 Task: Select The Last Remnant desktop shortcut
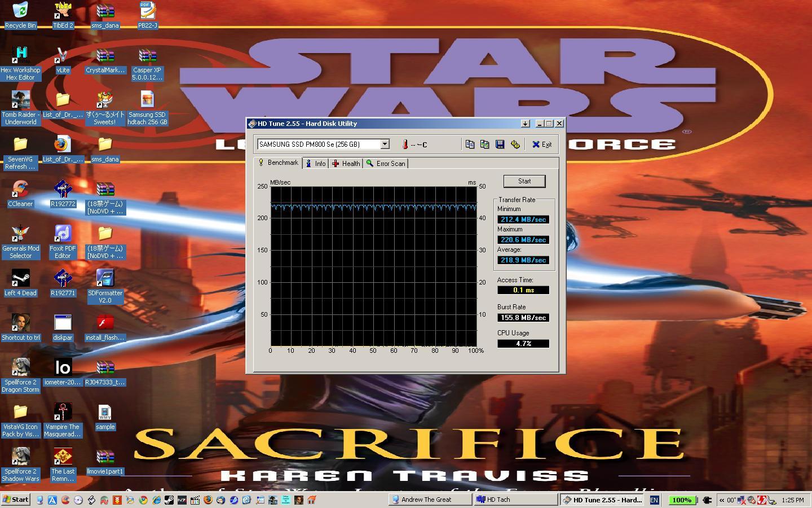pos(63,465)
